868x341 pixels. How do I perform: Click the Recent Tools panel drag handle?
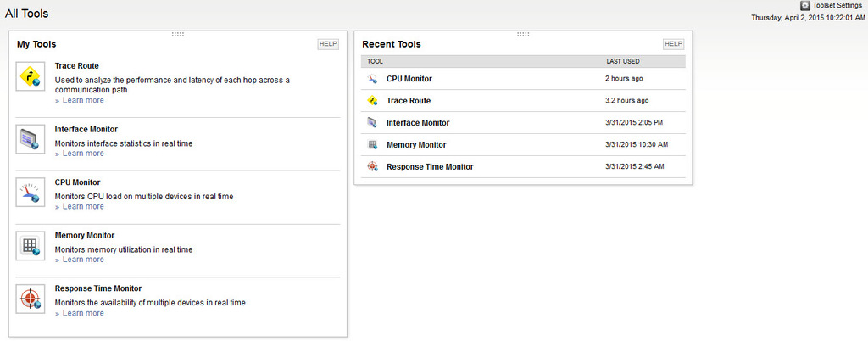click(523, 34)
